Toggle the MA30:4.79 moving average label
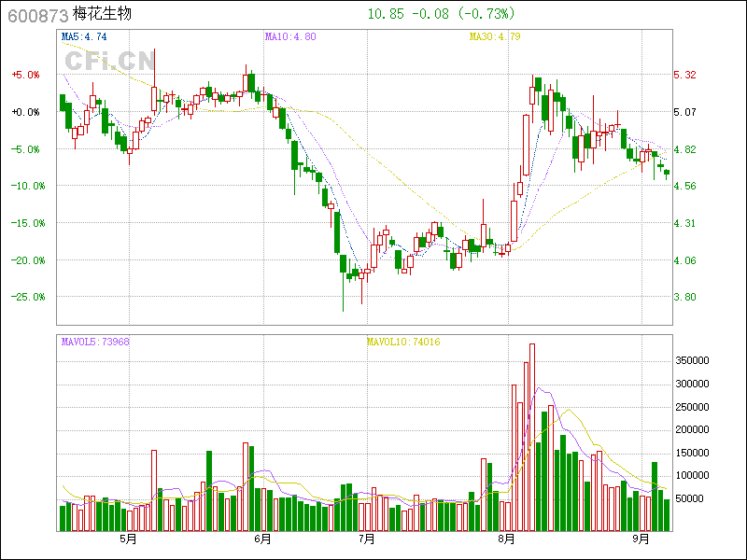Image resolution: width=747 pixels, height=560 pixels. point(494,37)
